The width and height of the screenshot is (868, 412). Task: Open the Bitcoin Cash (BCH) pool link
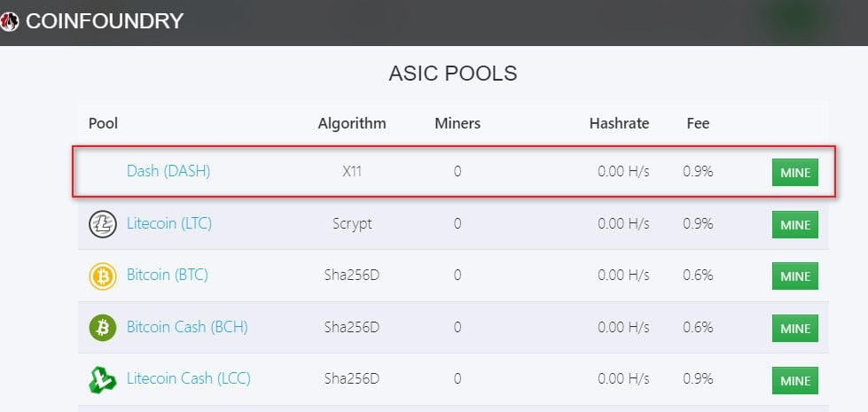pos(187,327)
